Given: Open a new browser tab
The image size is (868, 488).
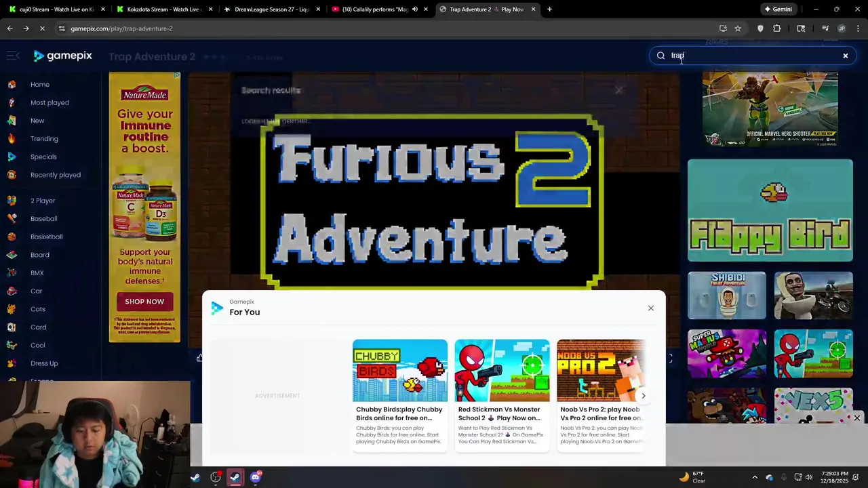Looking at the screenshot, I should coord(549,9).
